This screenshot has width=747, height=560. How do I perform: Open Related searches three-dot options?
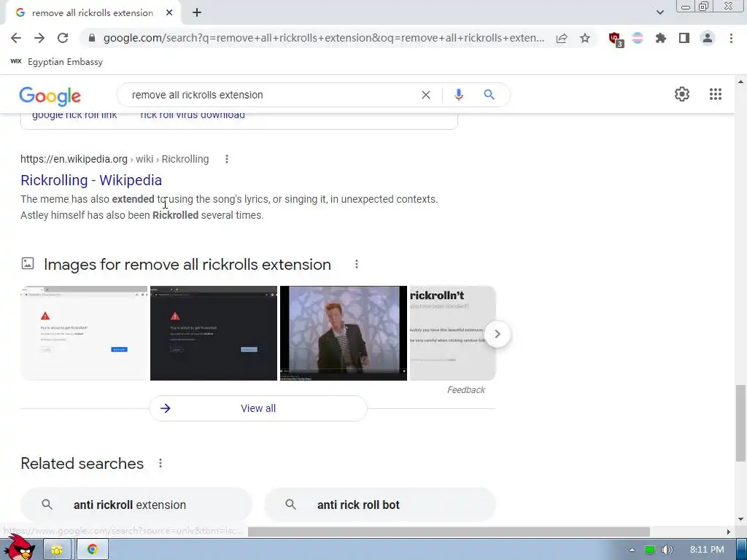pos(160,463)
